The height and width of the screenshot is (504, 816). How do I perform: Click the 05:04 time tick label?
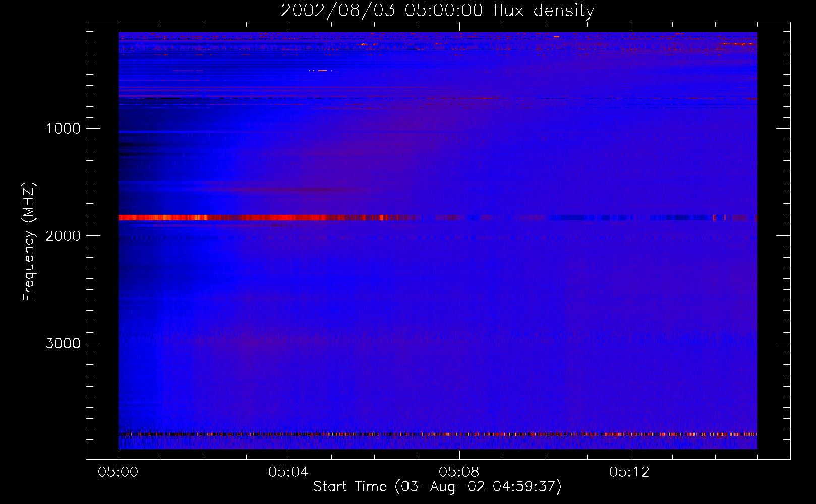[x=288, y=472]
